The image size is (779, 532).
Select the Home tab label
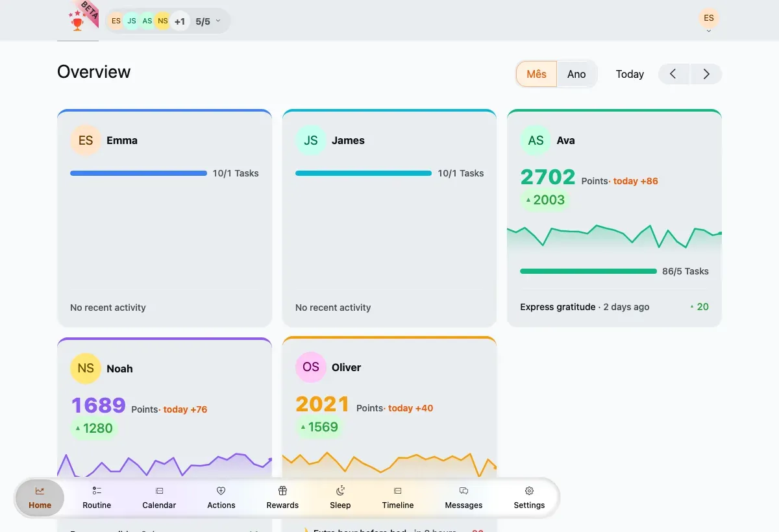pyautogui.click(x=40, y=505)
